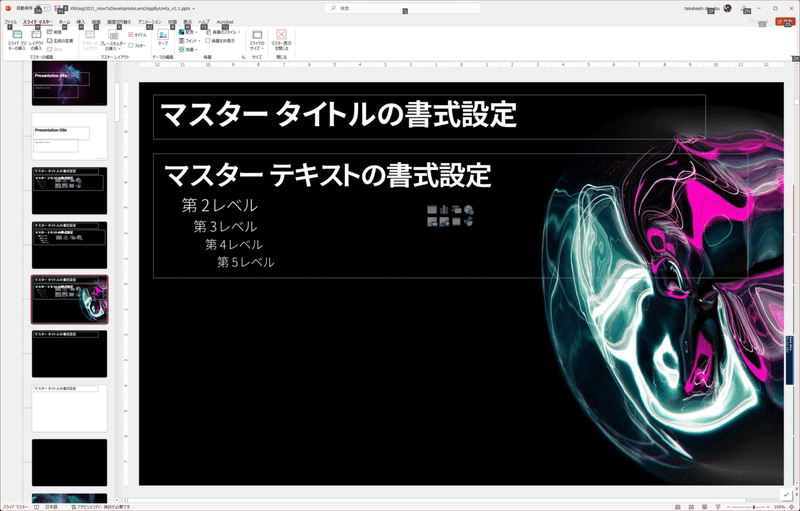Click Rename (名前の変更) in Edit Master group

pos(60,41)
